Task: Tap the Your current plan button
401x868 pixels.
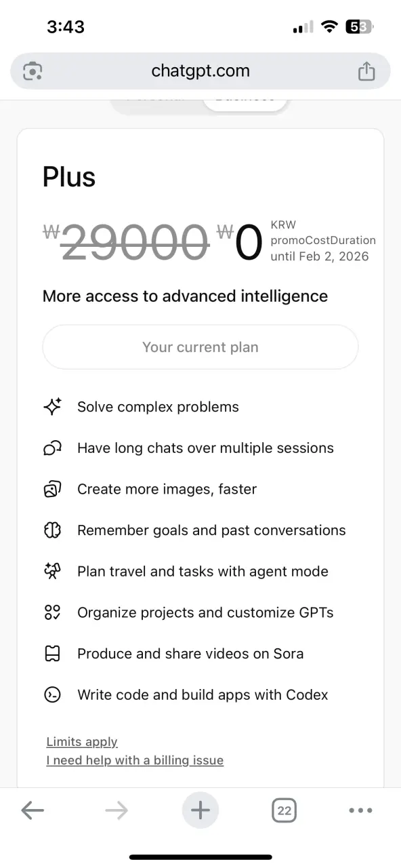Action: pos(200,347)
